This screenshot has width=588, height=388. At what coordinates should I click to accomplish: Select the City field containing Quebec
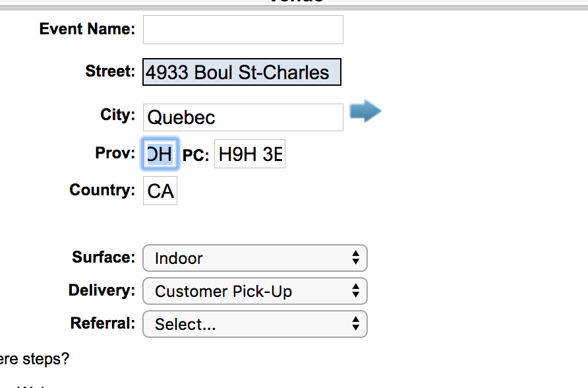pyautogui.click(x=243, y=117)
